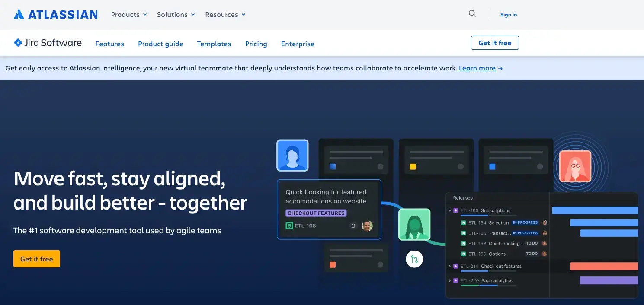The height and width of the screenshot is (305, 644).
Task: Expand ETL-214 Check out features
Action: pos(449,266)
